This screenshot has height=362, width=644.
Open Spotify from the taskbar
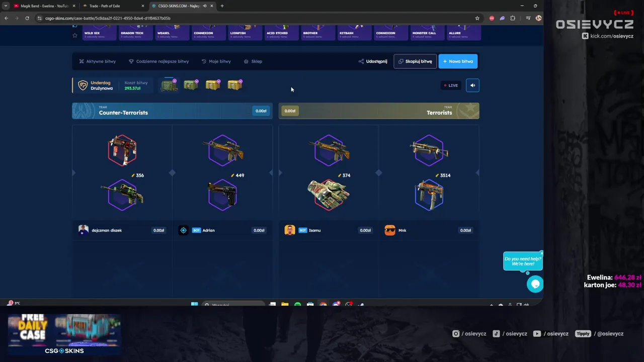tap(297, 304)
